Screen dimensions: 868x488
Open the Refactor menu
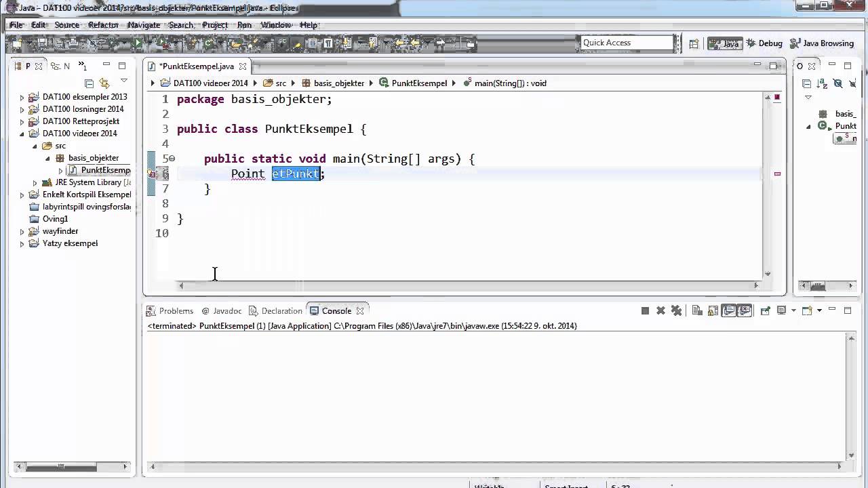pos(103,25)
